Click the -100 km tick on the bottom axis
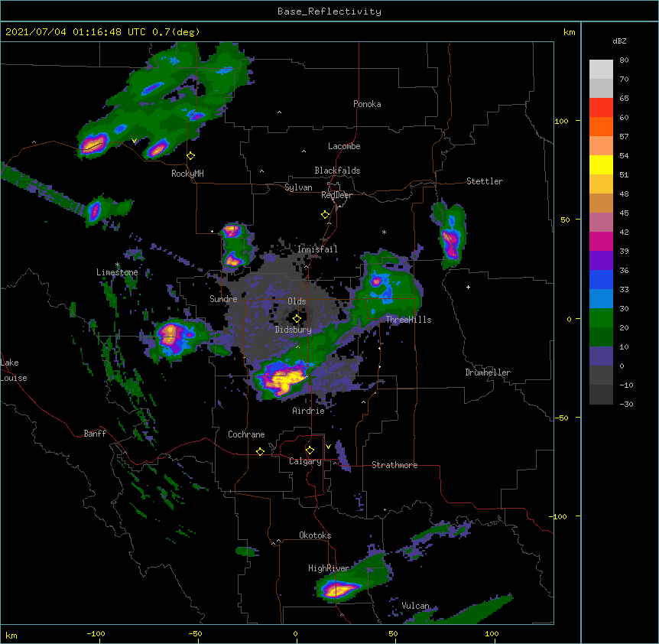 (96, 633)
